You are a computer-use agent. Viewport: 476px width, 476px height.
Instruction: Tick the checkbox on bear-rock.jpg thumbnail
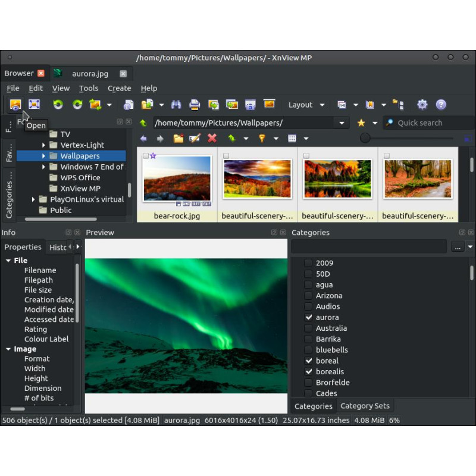(146, 156)
